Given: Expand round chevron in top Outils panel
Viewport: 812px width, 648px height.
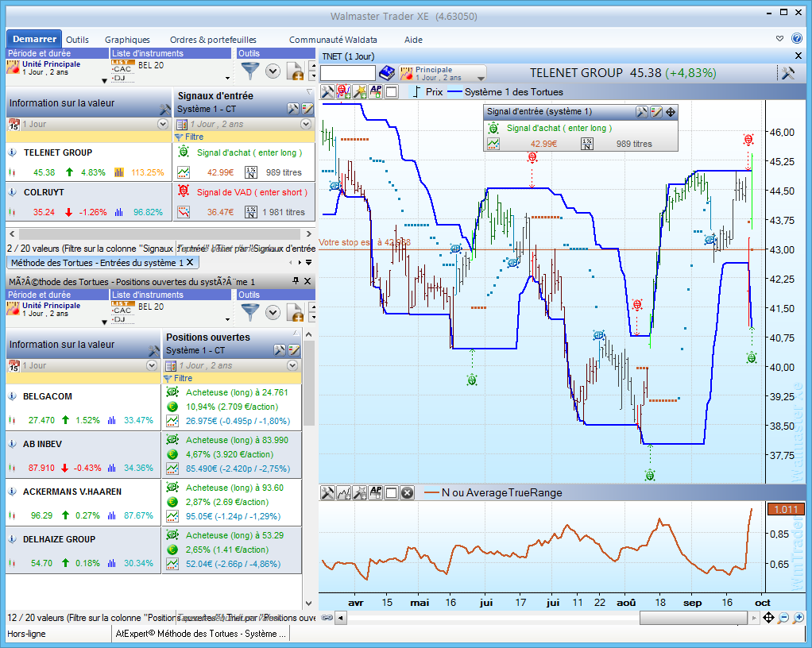Looking at the screenshot, I should [273, 71].
